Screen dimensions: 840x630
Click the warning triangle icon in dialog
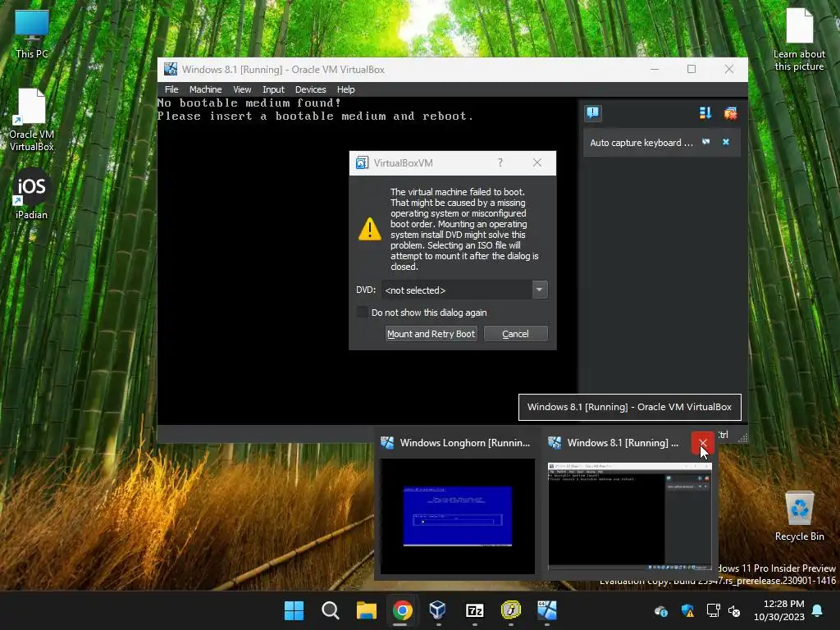pyautogui.click(x=370, y=230)
